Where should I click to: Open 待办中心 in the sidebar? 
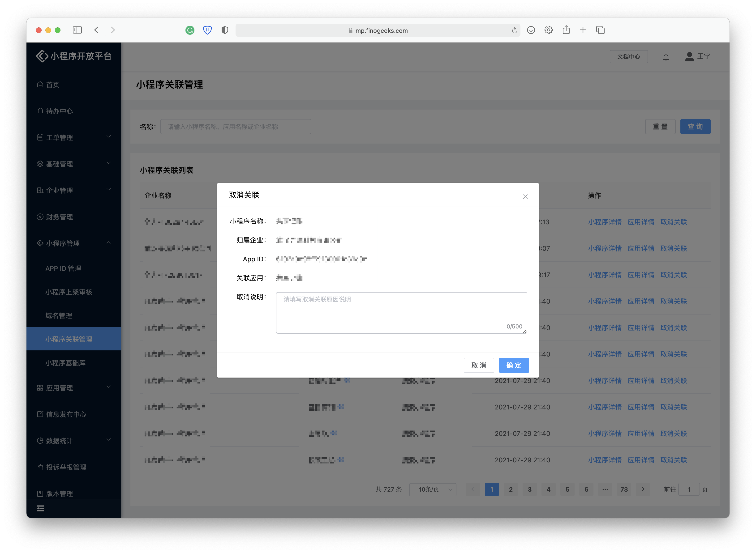coord(74,111)
